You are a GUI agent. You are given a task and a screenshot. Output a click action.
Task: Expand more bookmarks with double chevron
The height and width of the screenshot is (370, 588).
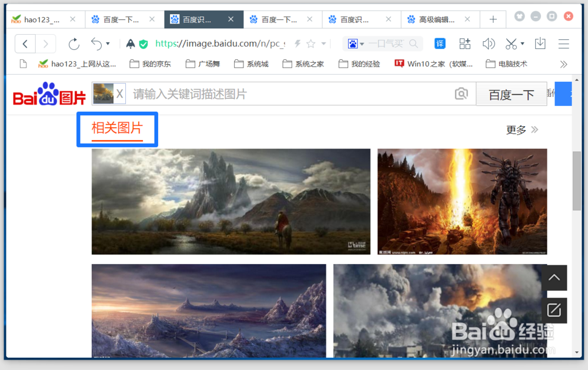(563, 65)
